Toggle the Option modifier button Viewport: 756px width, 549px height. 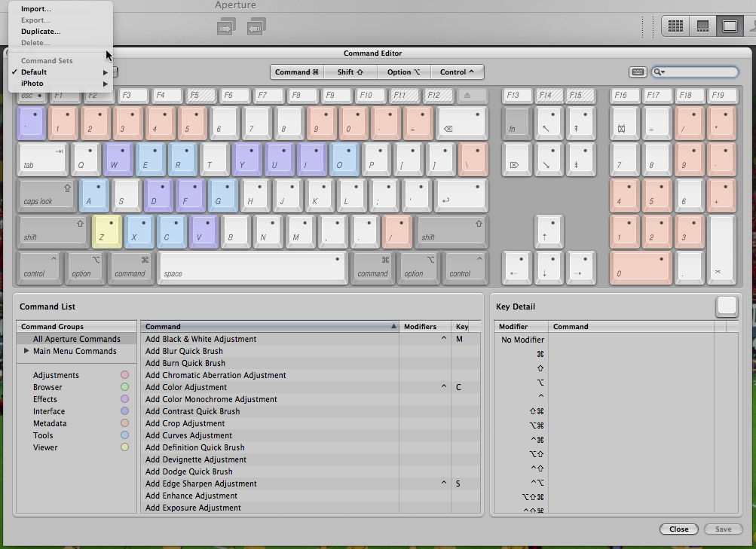tap(403, 72)
